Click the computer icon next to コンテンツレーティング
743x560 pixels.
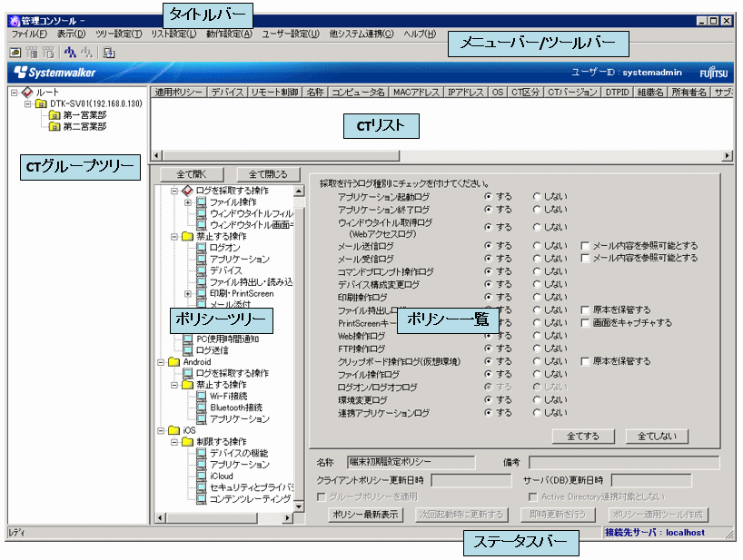pyautogui.click(x=202, y=499)
